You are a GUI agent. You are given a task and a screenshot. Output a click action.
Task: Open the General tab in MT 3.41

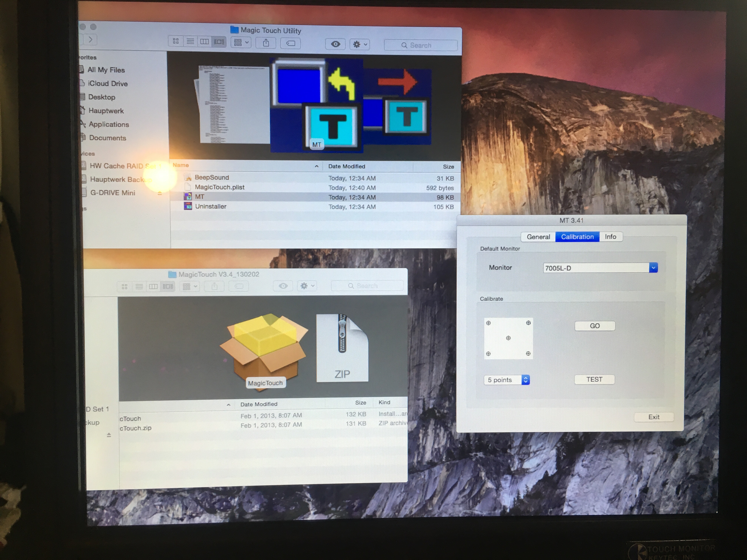(x=538, y=237)
